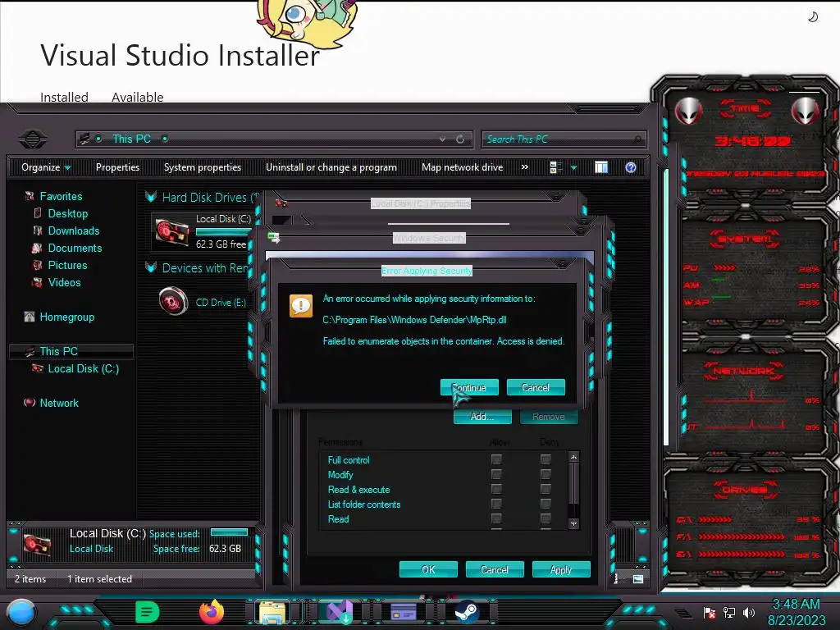Open Videos in navigation pane
This screenshot has width=840, height=630.
tap(64, 282)
